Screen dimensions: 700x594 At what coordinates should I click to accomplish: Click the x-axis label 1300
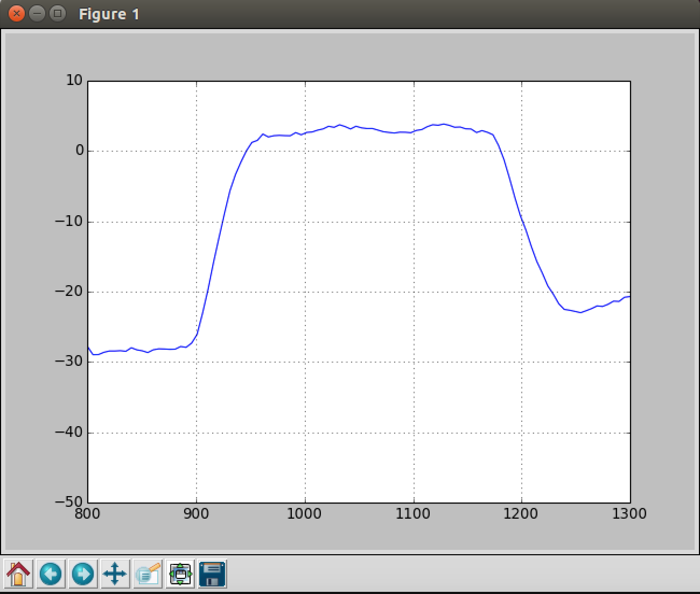(x=629, y=514)
